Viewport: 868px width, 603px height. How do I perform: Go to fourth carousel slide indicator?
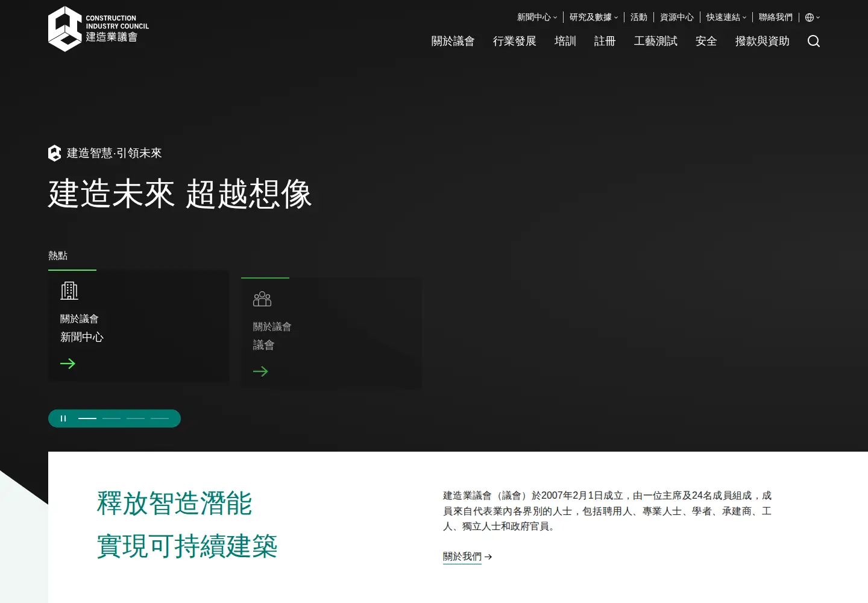[x=160, y=418]
